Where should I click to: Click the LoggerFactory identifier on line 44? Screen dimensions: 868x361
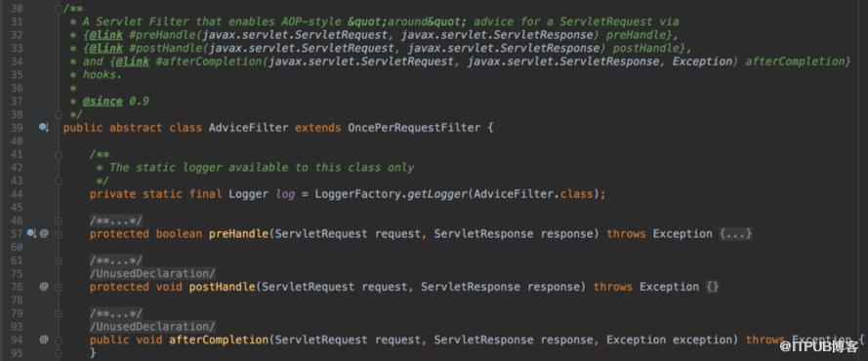[x=357, y=194]
